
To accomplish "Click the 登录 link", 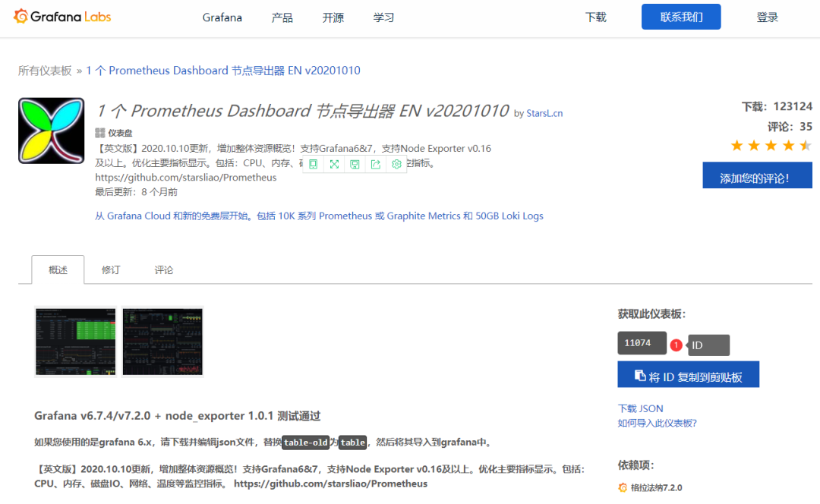I will pos(767,17).
